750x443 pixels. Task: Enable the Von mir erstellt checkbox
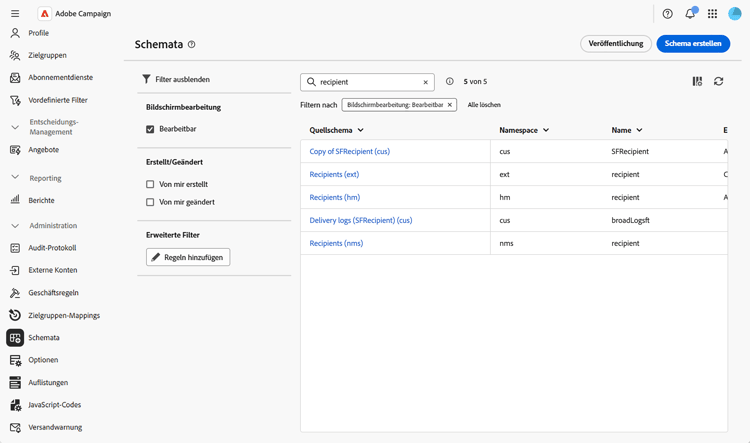point(150,184)
